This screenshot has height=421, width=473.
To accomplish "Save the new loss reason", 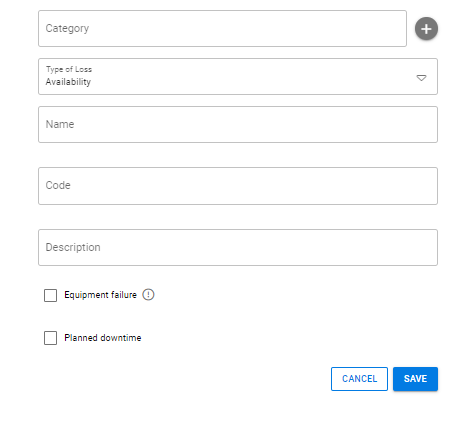I will (x=415, y=379).
